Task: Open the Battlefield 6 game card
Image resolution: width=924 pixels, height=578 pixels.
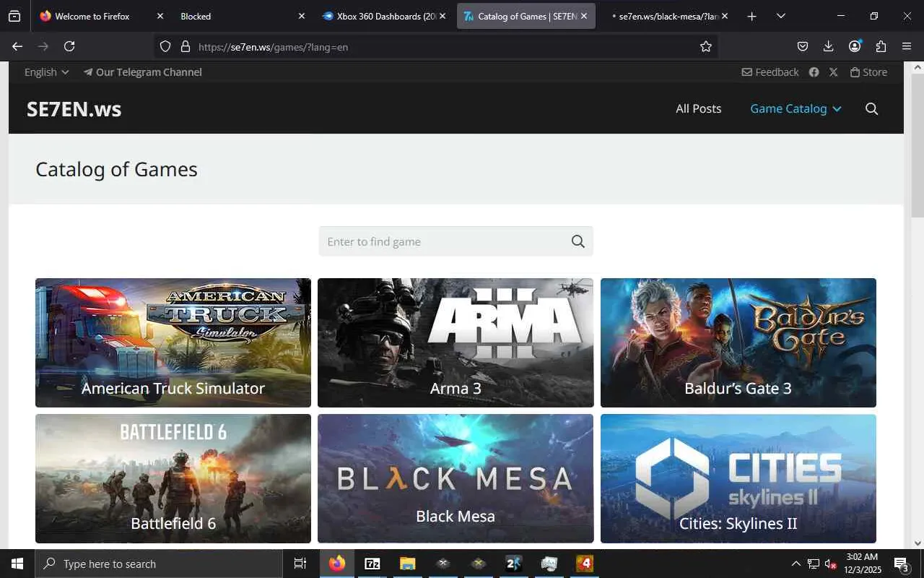Action: click(173, 478)
